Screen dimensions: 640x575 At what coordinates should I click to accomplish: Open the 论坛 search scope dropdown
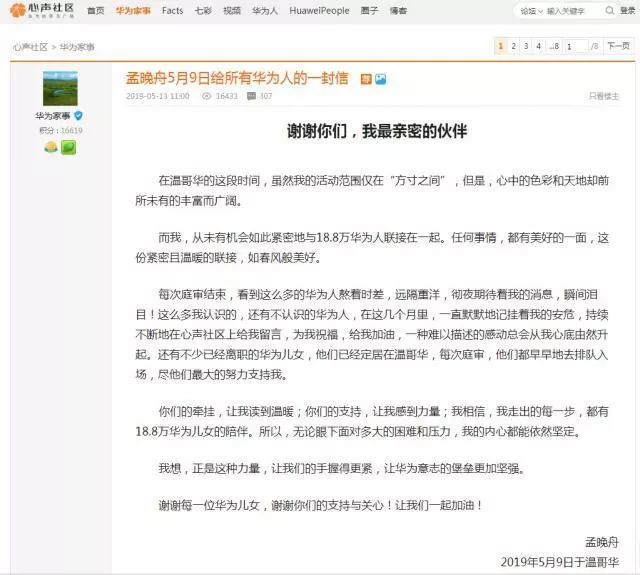pyautogui.click(x=531, y=11)
